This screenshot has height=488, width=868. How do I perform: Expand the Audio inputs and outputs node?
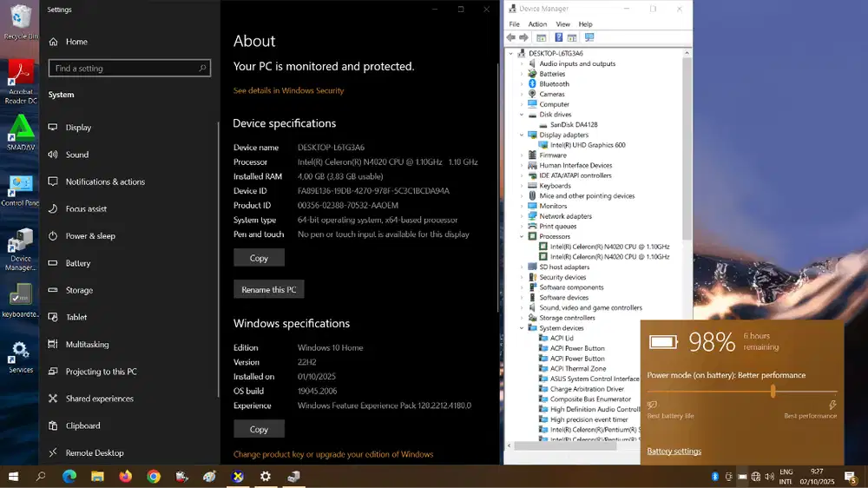point(522,63)
